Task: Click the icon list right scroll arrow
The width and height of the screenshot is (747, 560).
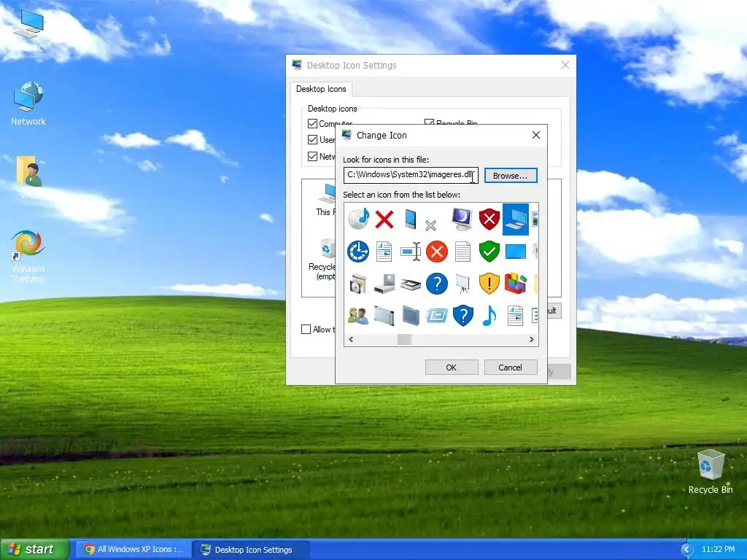Action: point(531,340)
